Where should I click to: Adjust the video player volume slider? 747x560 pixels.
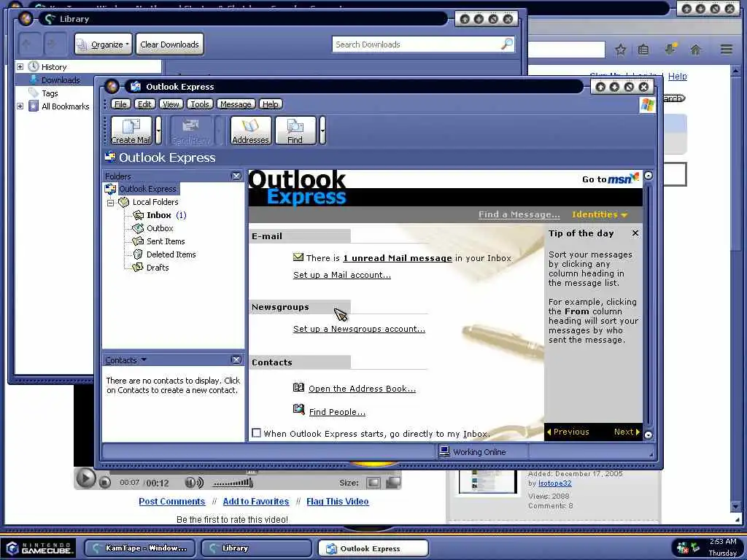pos(233,483)
